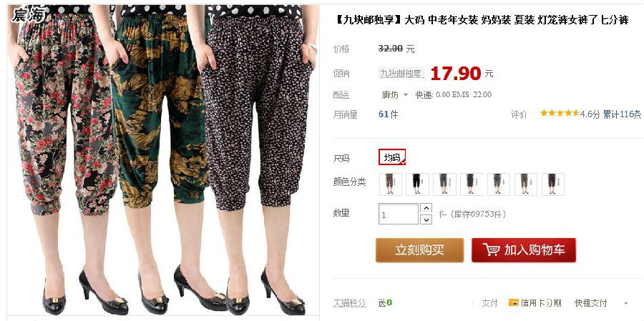Viewport: 644px width, 321px height.
Task: Expand the payment options arrow after 快捷支付
Action: coord(626,304)
